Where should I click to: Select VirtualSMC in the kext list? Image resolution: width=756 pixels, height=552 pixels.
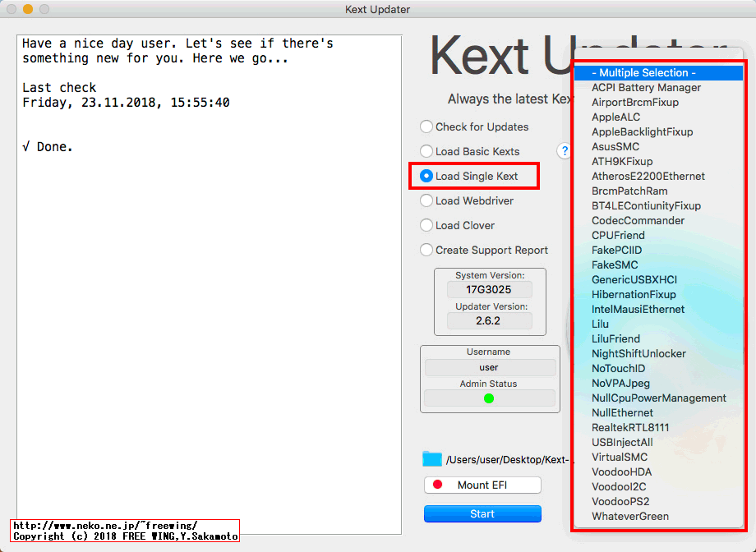(618, 457)
